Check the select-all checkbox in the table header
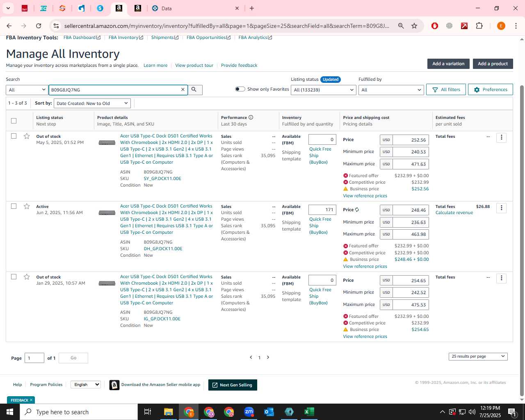The height and width of the screenshot is (420, 525). [14, 121]
